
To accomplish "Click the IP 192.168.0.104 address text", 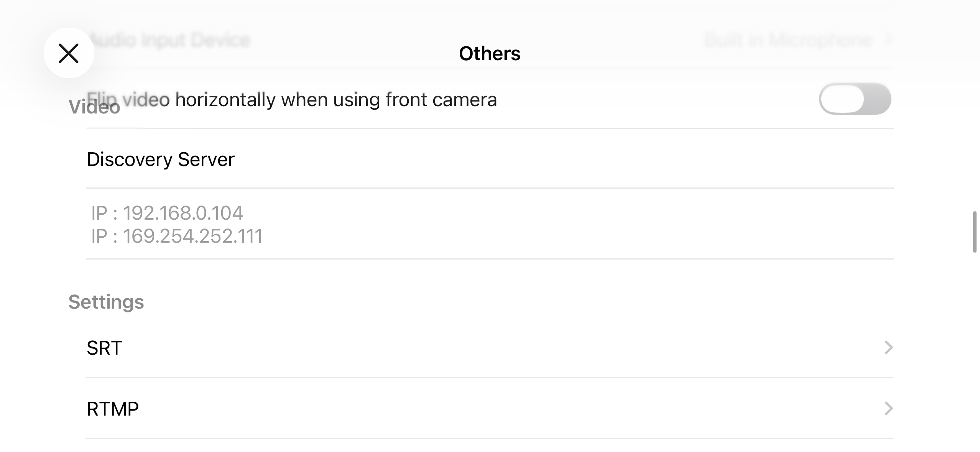I will [x=167, y=213].
